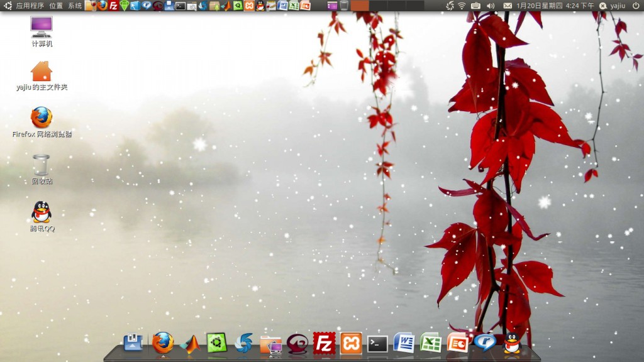The image size is (644, 362).
Task: Start XAMPP from the bottom dock
Action: tap(351, 343)
